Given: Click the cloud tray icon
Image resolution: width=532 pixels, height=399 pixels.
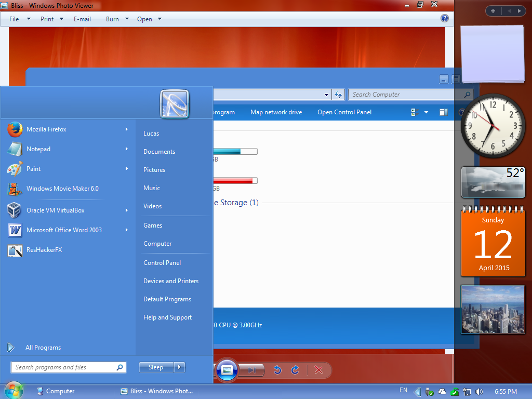Looking at the screenshot, I should (x=442, y=392).
